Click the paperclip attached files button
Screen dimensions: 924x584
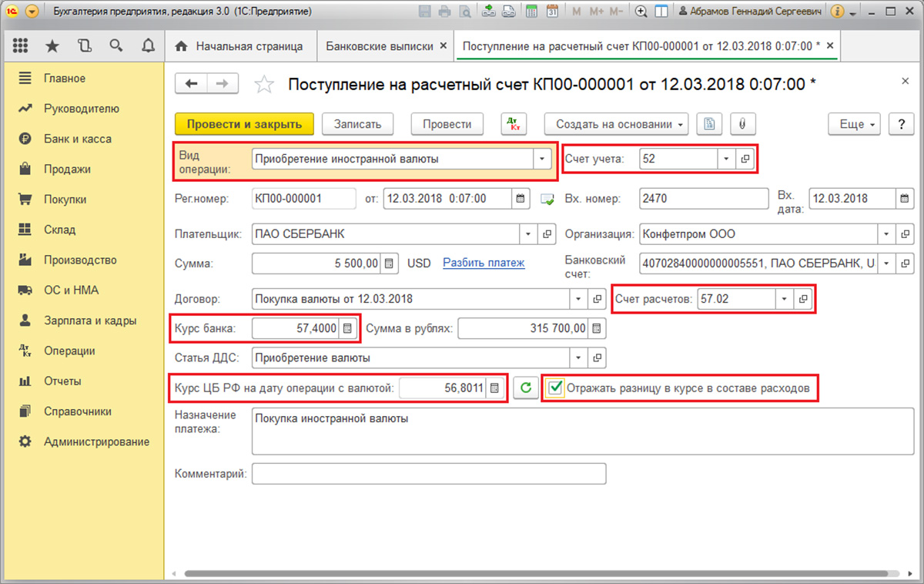click(x=743, y=124)
